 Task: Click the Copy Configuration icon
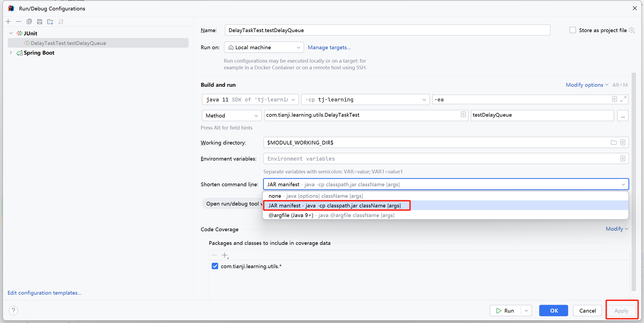[29, 22]
